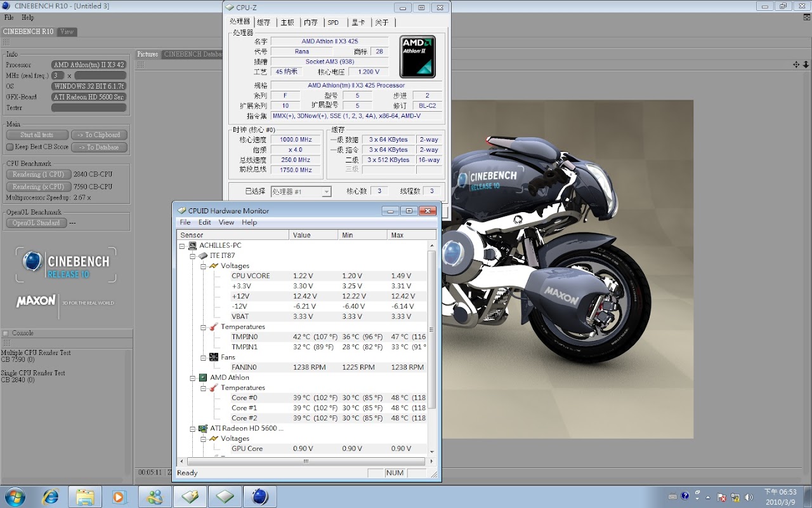Click the Hardware Monitor horizontal scrollbar

pos(305,461)
